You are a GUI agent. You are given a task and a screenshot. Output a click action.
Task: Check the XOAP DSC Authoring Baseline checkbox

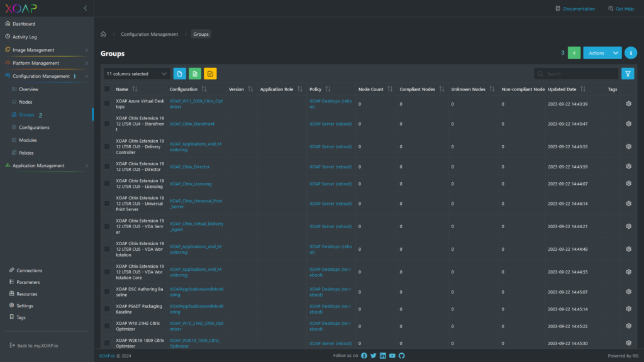[107, 292]
